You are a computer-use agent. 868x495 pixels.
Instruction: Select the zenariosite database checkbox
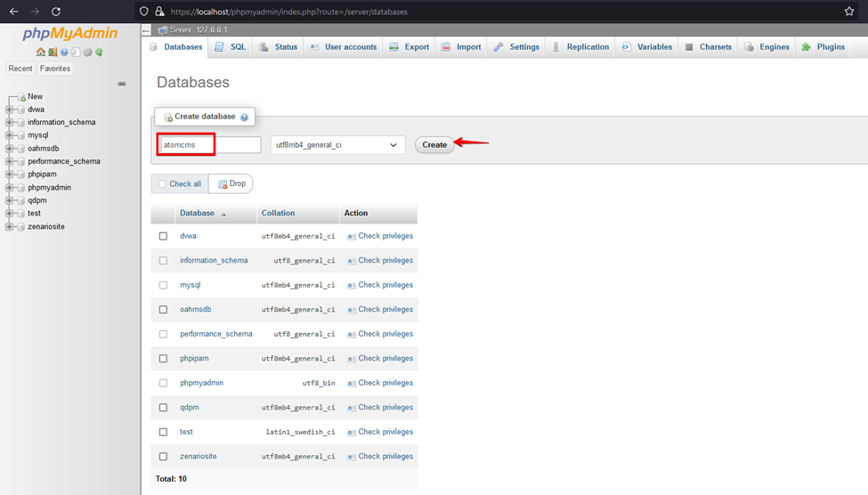163,456
